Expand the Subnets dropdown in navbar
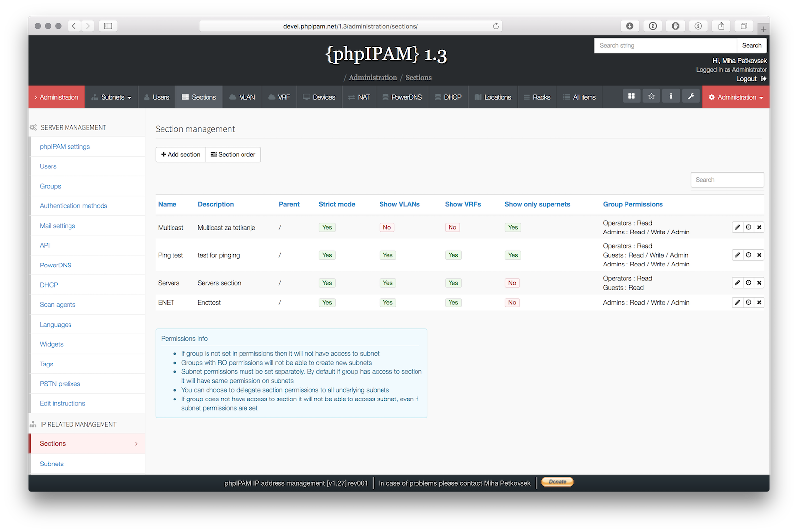The width and height of the screenshot is (798, 532). (x=111, y=97)
